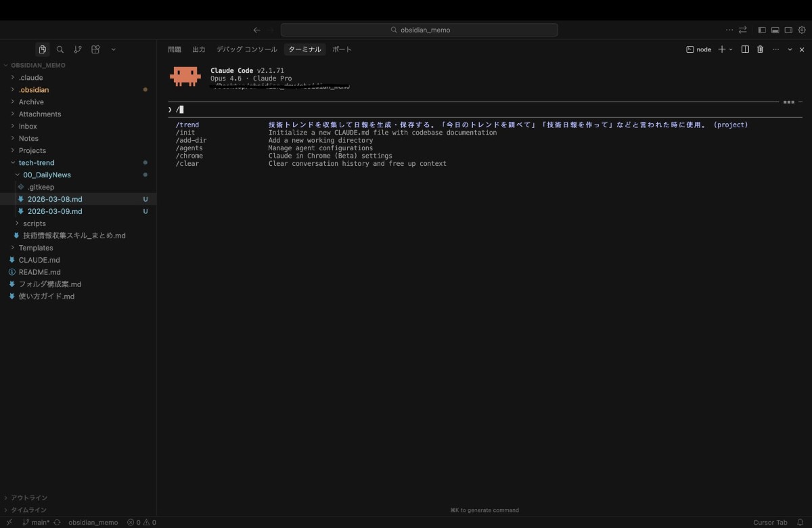Open the 2026-03-09.md file
Image resolution: width=812 pixels, height=528 pixels.
pos(55,211)
